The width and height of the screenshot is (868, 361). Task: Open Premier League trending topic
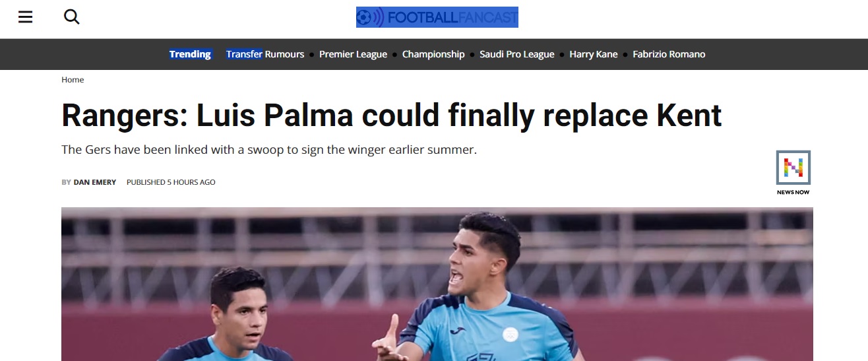pyautogui.click(x=353, y=54)
